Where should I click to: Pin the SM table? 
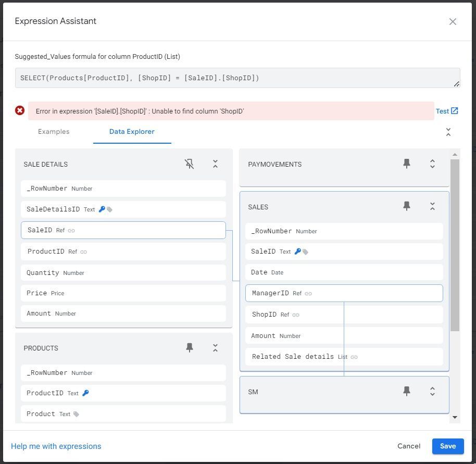tap(407, 391)
